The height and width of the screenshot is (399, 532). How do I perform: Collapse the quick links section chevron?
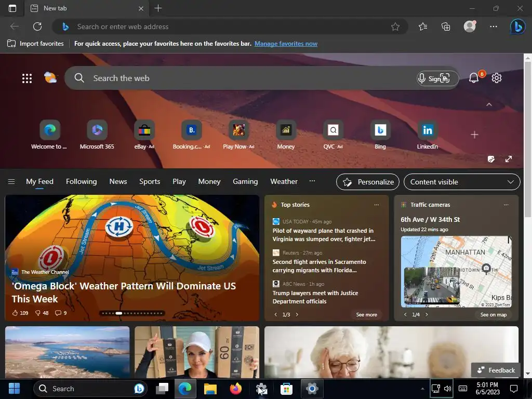489,104
